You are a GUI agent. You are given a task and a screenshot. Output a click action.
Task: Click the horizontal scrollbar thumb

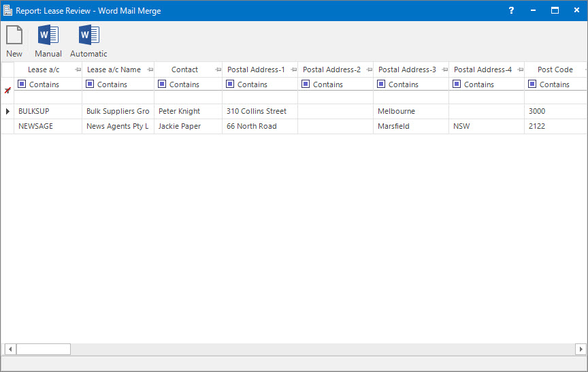[x=43, y=349]
